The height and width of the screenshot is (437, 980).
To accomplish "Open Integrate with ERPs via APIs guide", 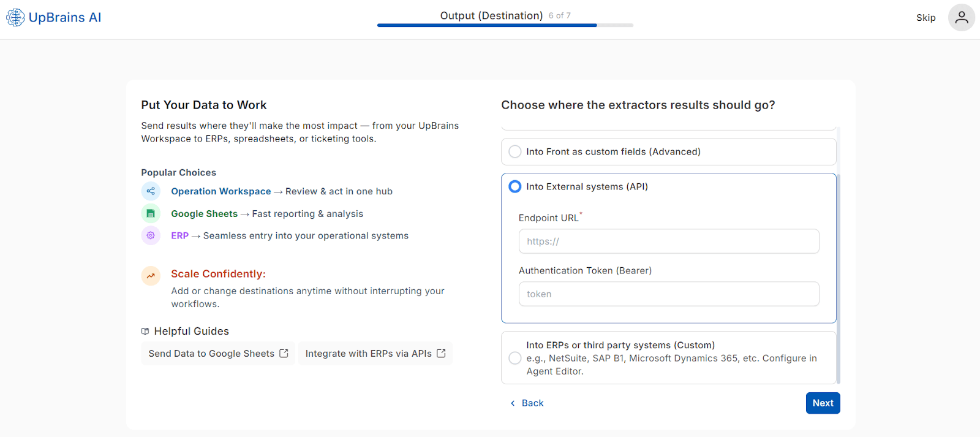I will [368, 354].
